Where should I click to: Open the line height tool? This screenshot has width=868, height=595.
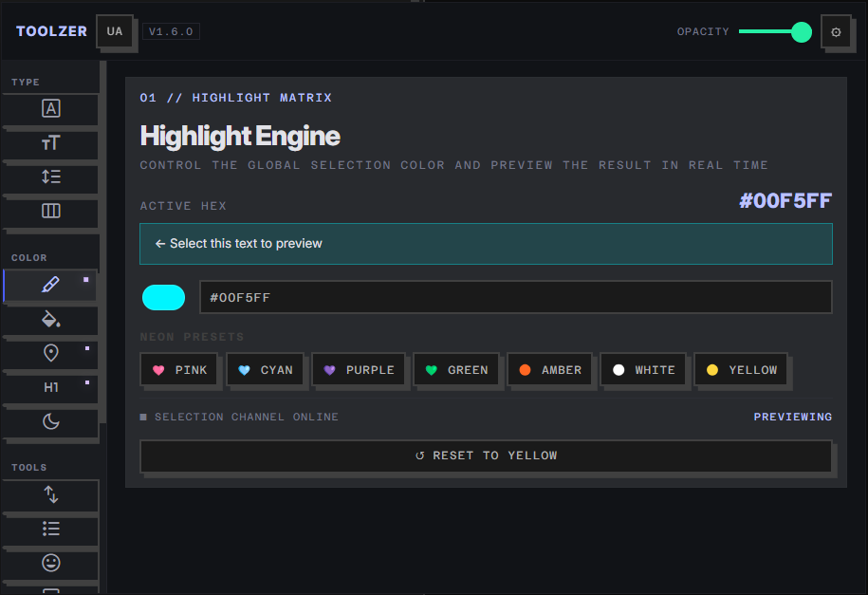click(x=50, y=177)
